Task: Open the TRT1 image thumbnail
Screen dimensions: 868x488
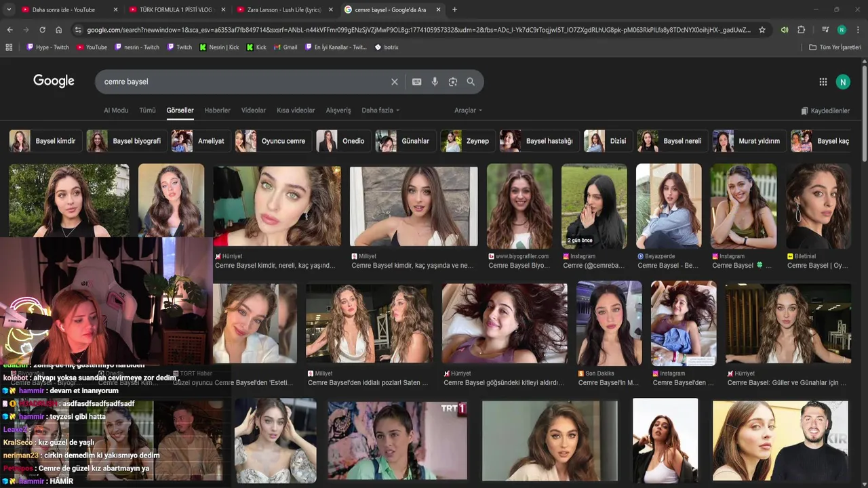Action: (397, 441)
